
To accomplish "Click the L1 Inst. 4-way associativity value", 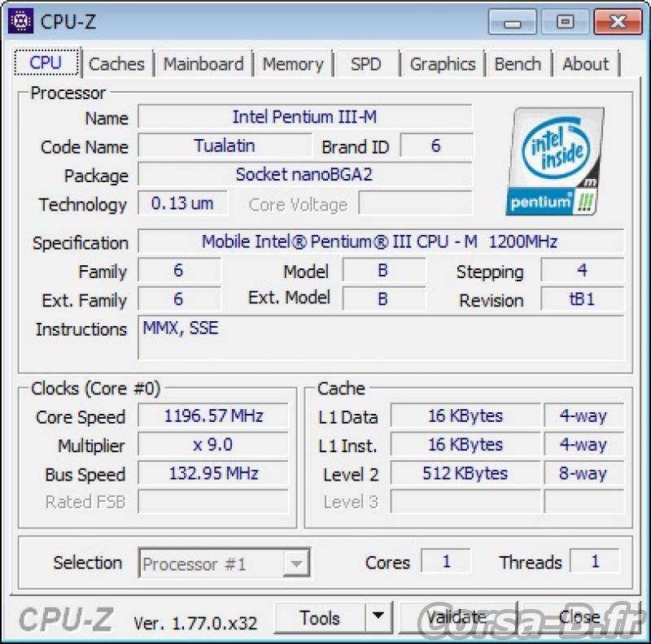I will [x=583, y=445].
